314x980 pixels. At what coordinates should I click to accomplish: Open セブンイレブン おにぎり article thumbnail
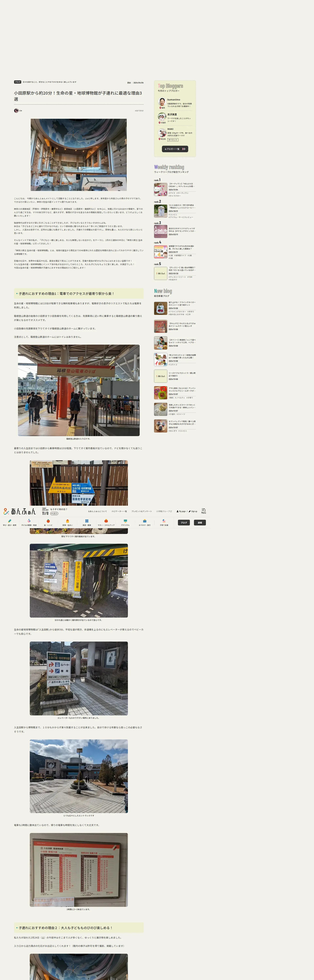[160, 426]
